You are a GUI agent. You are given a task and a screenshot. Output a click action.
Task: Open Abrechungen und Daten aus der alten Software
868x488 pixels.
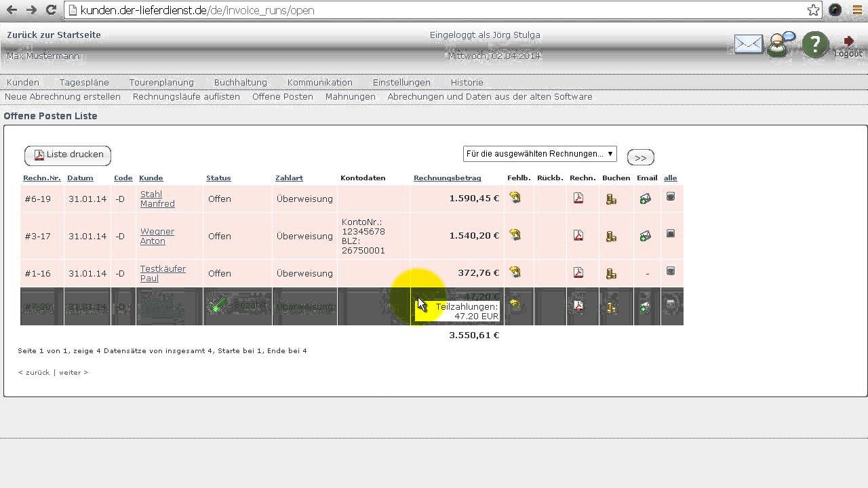(x=490, y=96)
